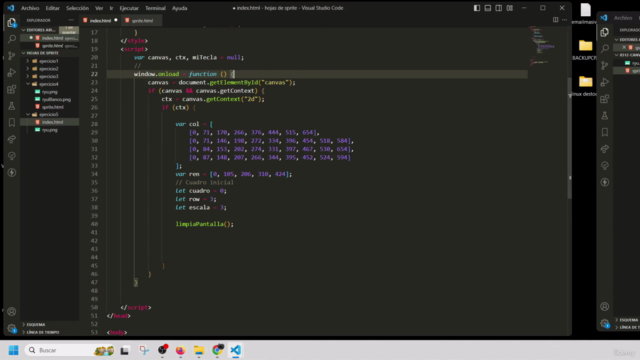The image size is (640, 360).
Task: Open the Terminal menu
Action: point(156,8)
